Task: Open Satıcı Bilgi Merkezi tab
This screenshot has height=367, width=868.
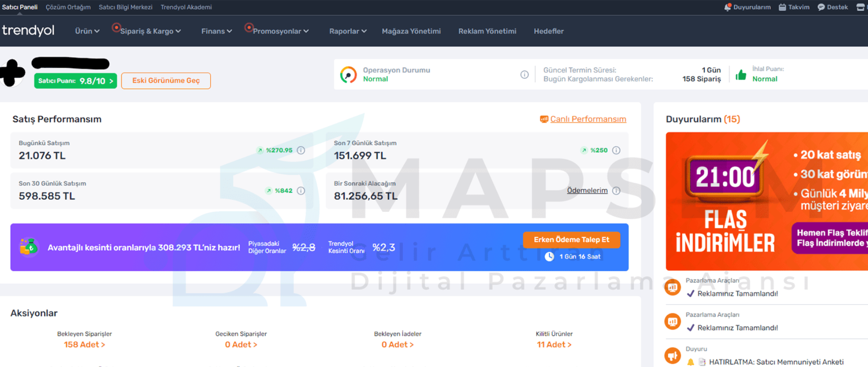Action: pos(126,7)
